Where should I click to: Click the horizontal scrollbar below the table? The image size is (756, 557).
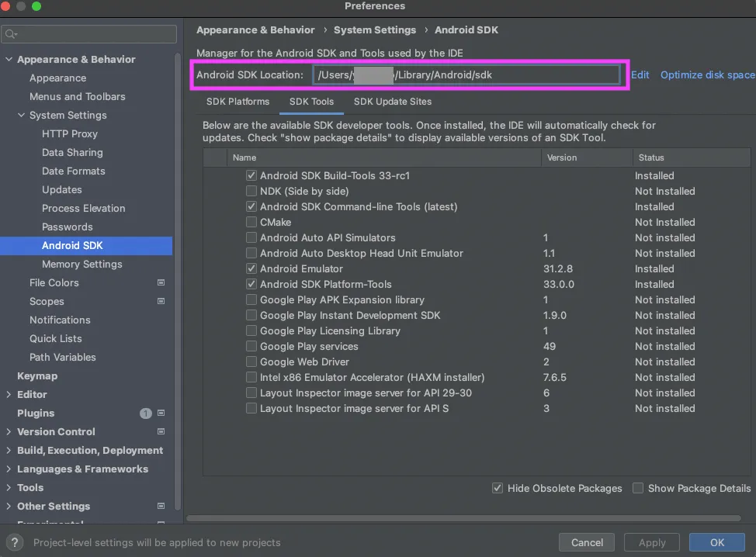click(463, 518)
